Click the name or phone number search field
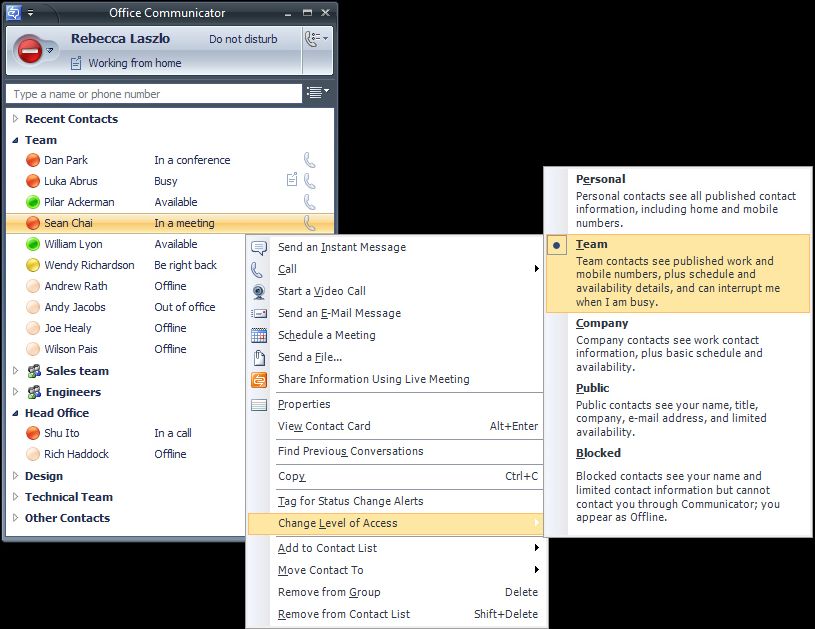 (x=154, y=94)
